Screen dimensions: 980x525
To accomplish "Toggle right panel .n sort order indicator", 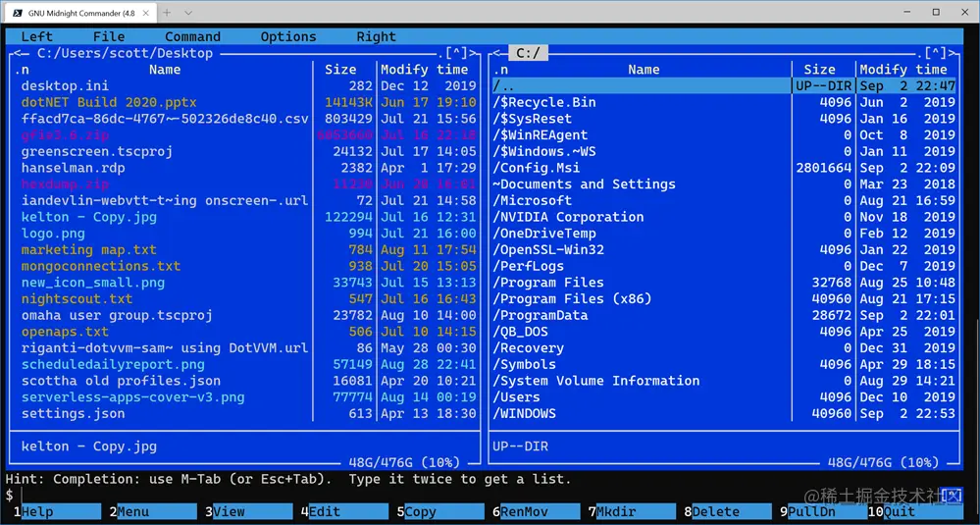I will 500,70.
